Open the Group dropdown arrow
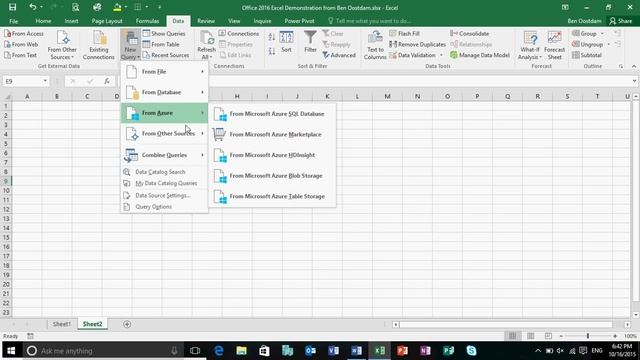Screen dimensions: 640x360 [x=602, y=33]
